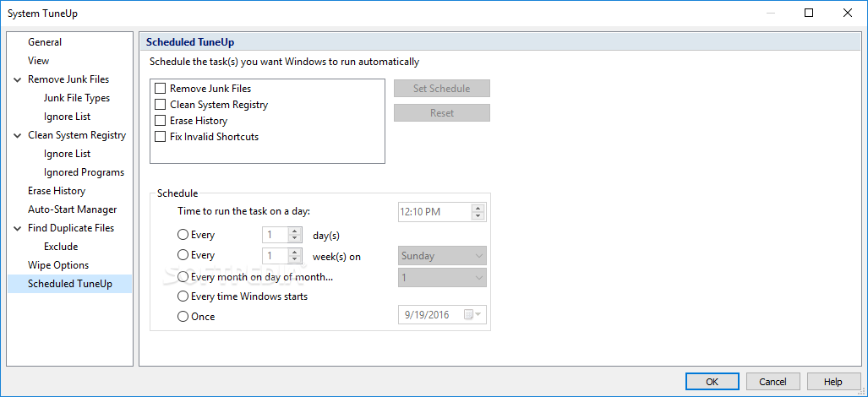This screenshot has width=868, height=397.
Task: Increase the week(s) interval value
Action: click(295, 252)
